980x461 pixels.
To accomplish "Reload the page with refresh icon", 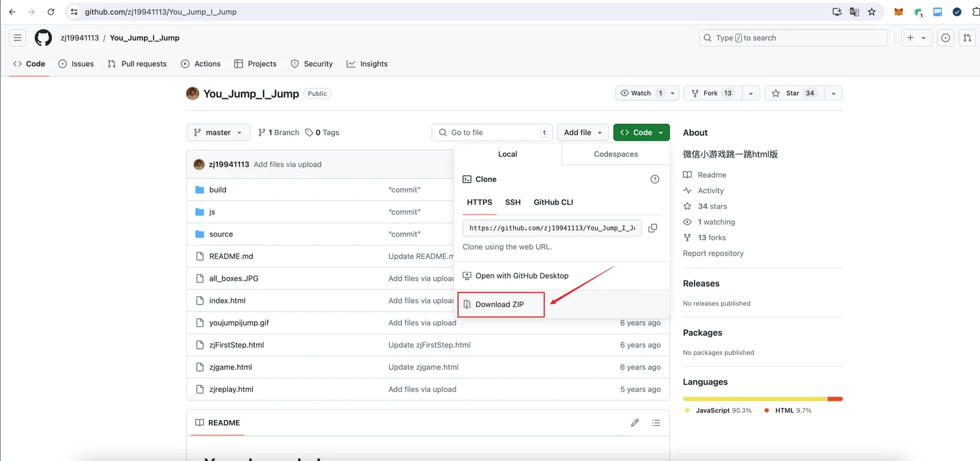I will pos(51,12).
